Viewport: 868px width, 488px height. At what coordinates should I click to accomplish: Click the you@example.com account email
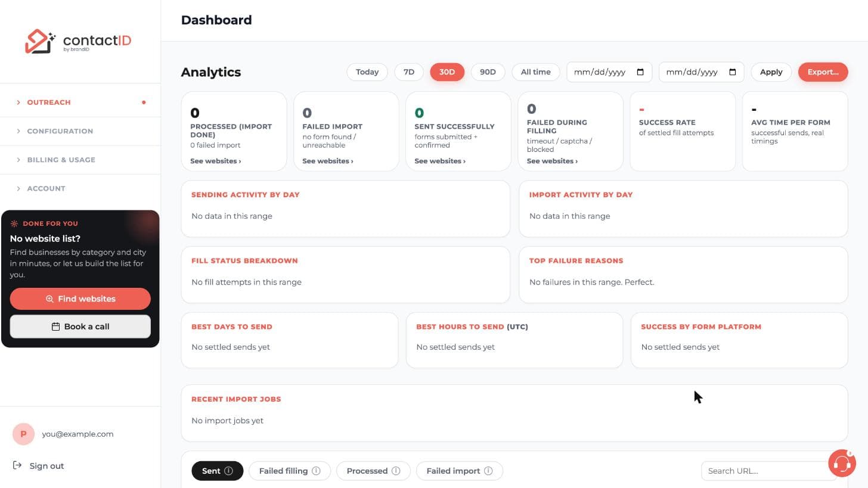pyautogui.click(x=77, y=434)
